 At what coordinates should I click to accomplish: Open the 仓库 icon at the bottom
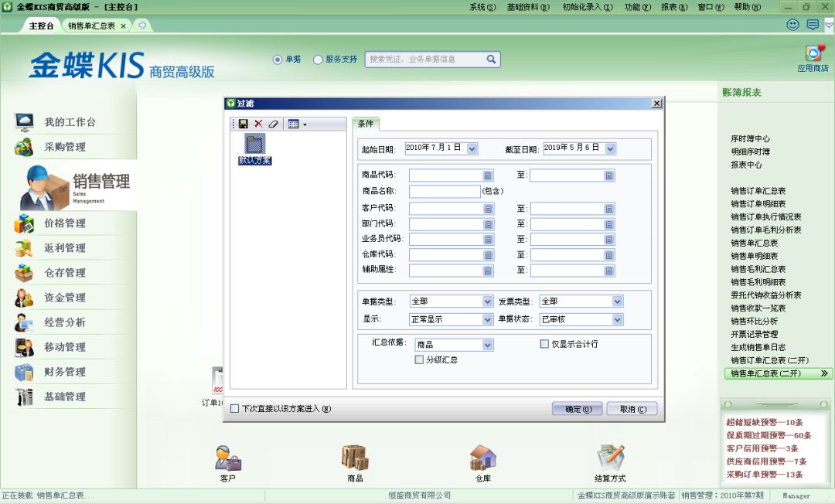click(482, 461)
